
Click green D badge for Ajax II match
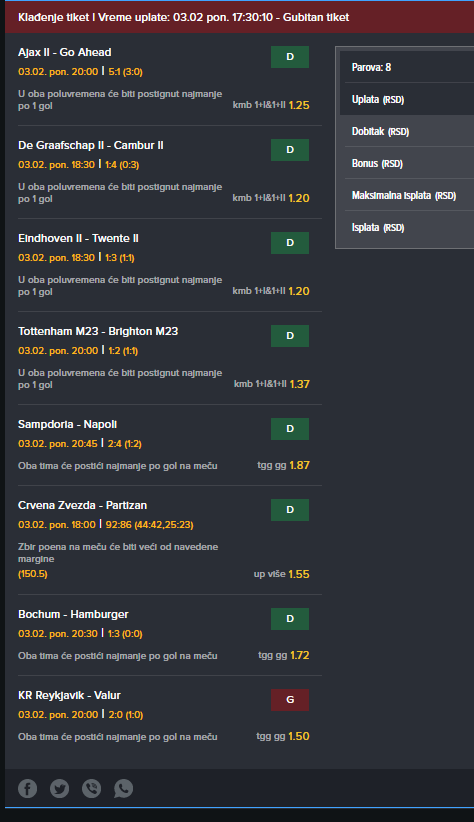[290, 57]
